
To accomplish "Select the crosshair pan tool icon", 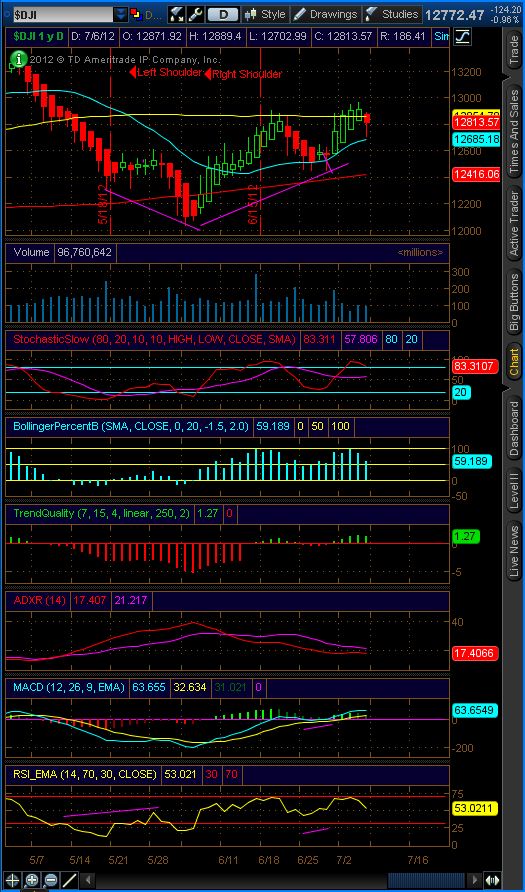I will pyautogui.click(x=12, y=880).
